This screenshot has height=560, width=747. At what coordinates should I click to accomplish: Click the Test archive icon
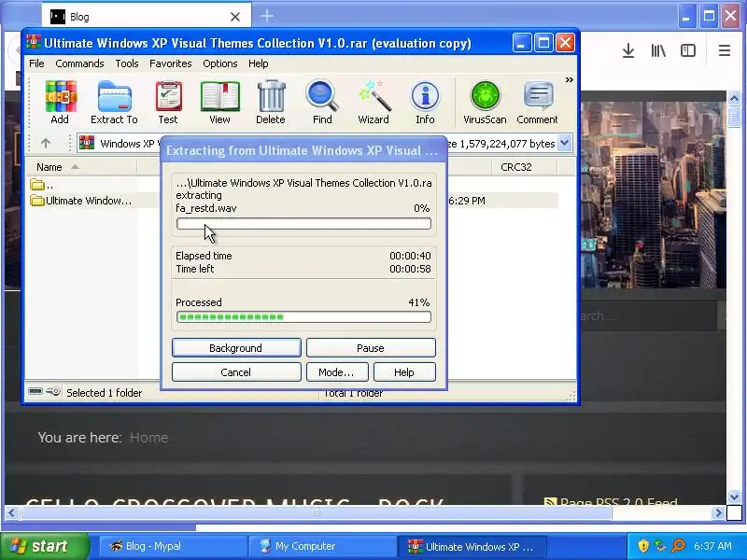tap(168, 103)
